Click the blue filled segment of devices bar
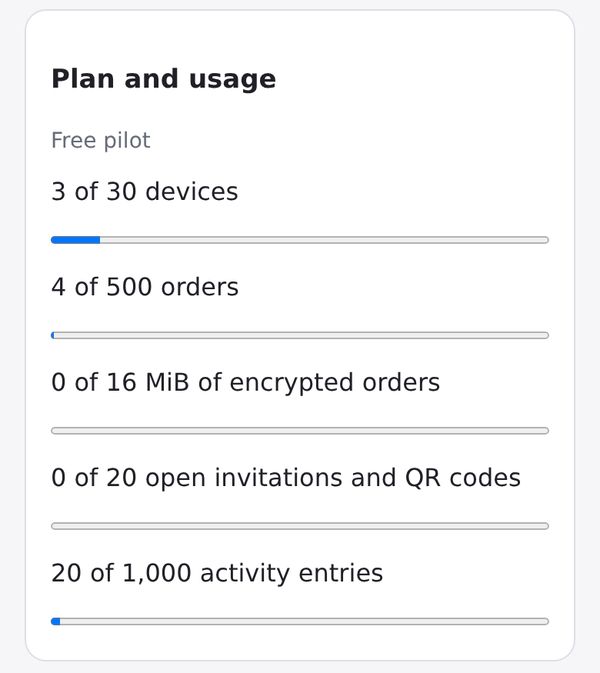Image resolution: width=600 pixels, height=673 pixels. (x=76, y=240)
